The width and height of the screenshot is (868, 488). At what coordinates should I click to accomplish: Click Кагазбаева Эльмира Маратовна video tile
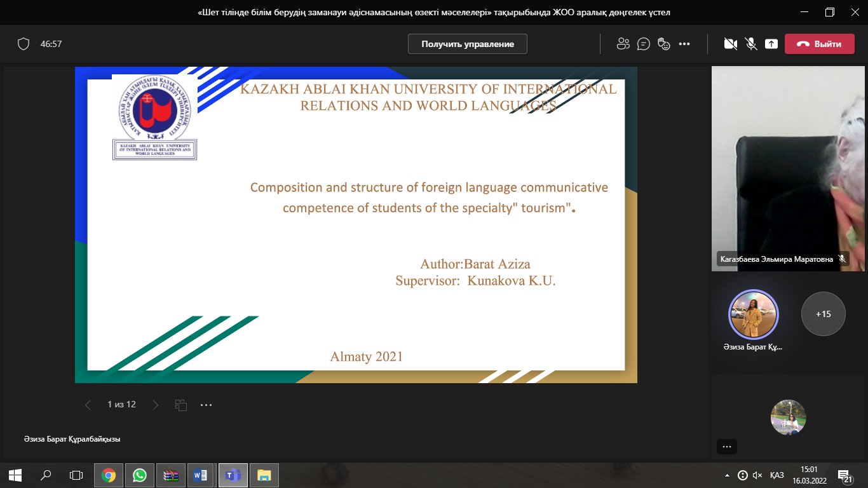[788, 168]
